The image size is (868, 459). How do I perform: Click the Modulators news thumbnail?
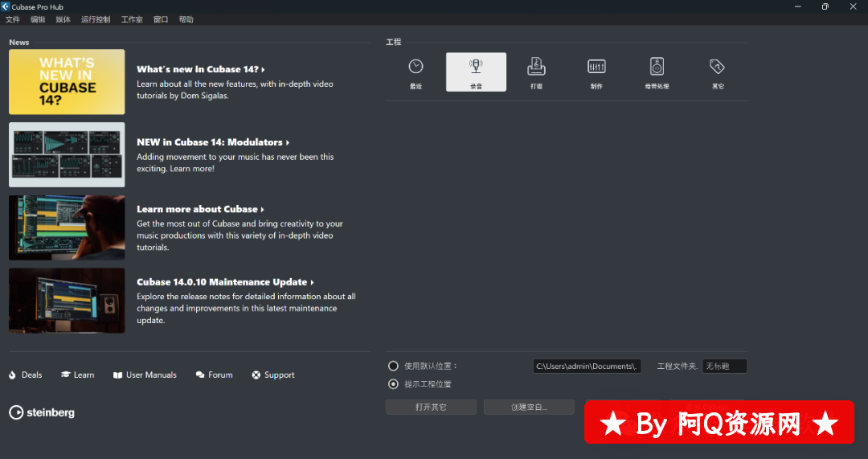pos(67,154)
